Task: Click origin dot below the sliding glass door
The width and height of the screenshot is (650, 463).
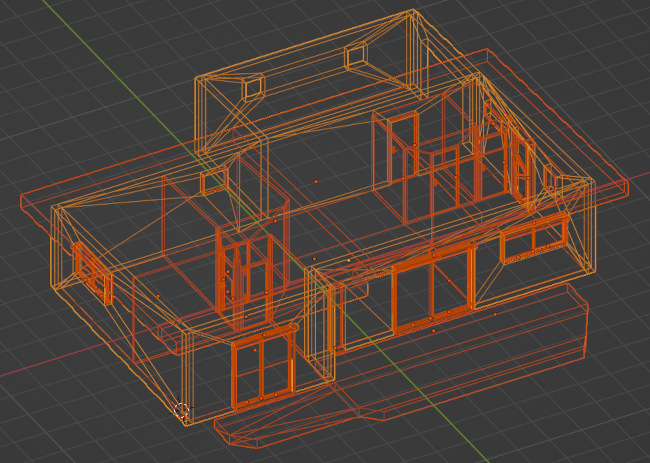Action: coord(433,330)
